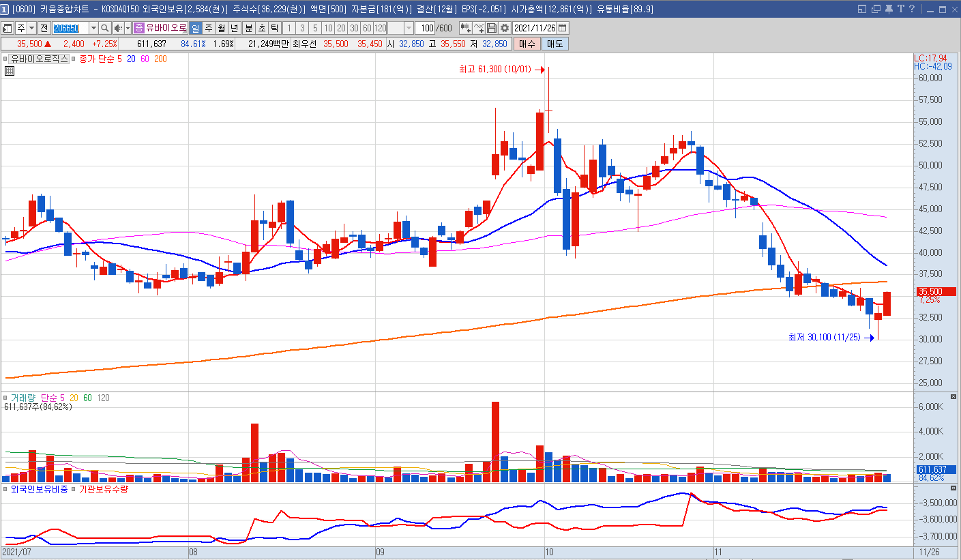
Task: Select interval preset 3
Action: coord(301,28)
